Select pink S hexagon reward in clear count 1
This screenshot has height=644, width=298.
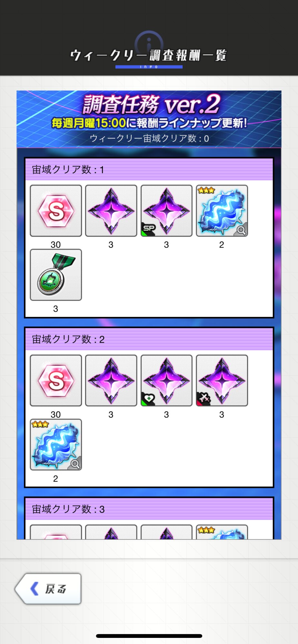tap(56, 211)
